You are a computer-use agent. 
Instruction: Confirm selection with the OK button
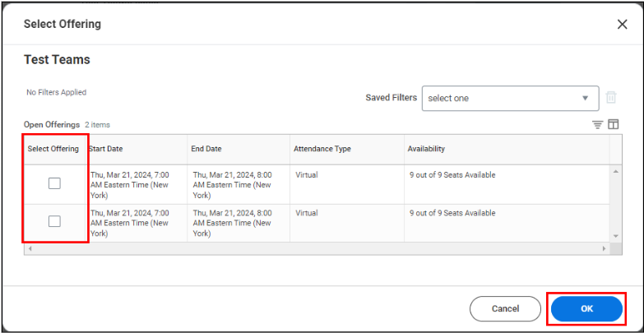[x=586, y=308]
